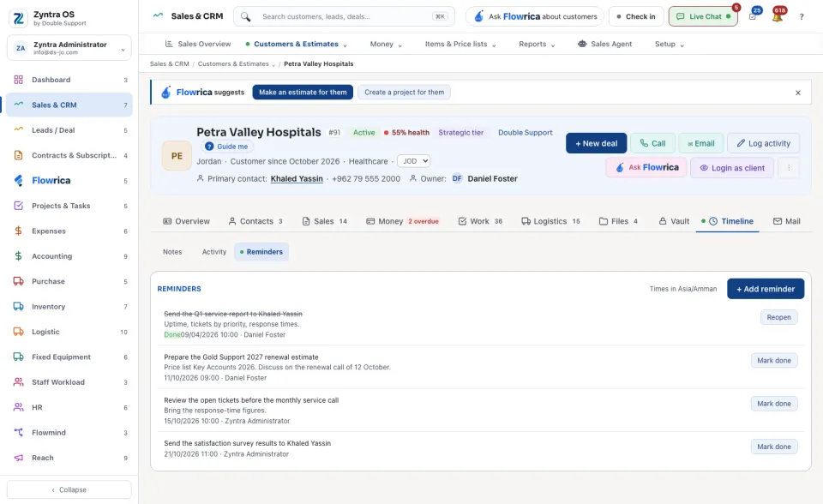Click the help question mark icon

802,17
